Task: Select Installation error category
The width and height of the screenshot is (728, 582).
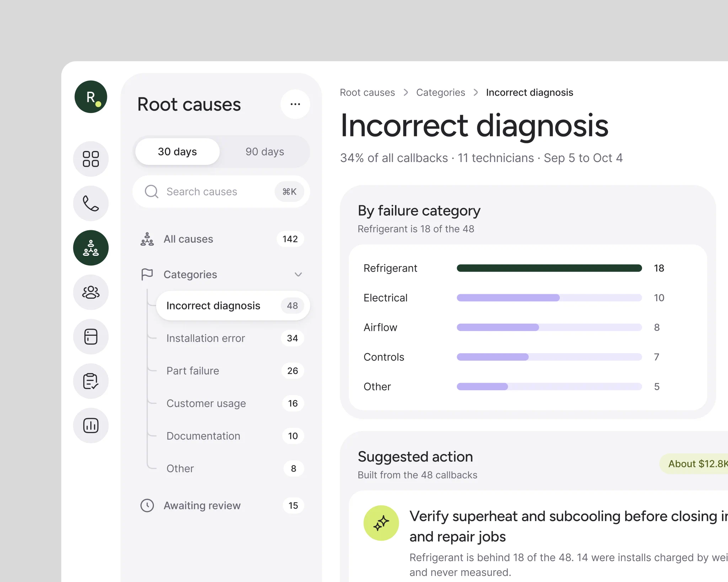Action: 233,338
